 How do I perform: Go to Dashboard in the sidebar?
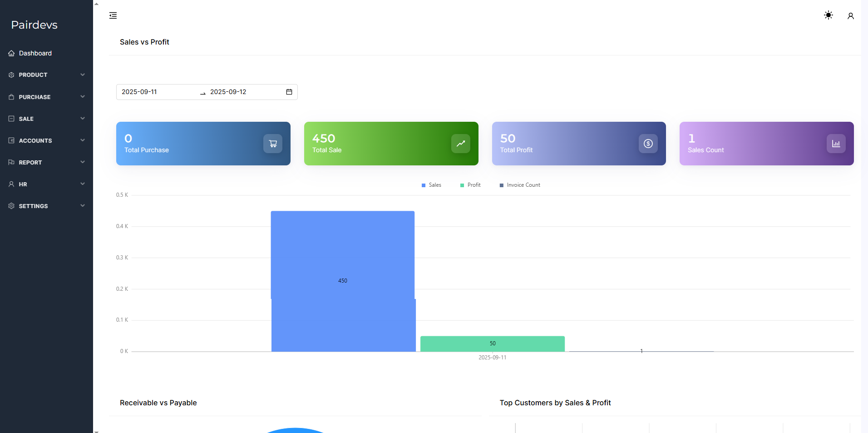tap(35, 53)
